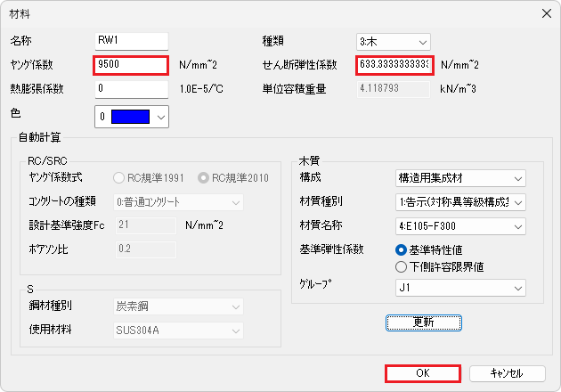This screenshot has height=392, width=561.
Task: Click the キャンセル button
Action: [x=507, y=373]
